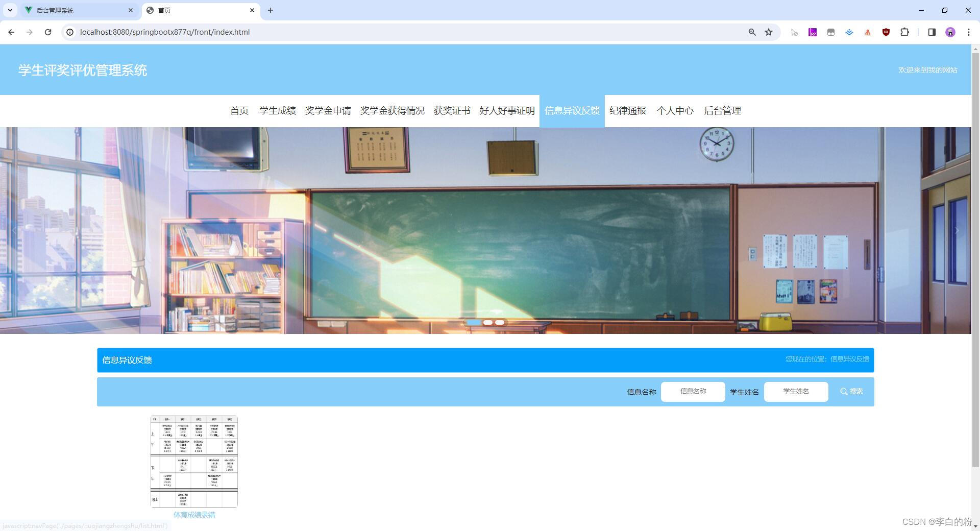Viewport: 980px width, 531px height.
Task: Click the address bar URL
Action: (x=165, y=32)
